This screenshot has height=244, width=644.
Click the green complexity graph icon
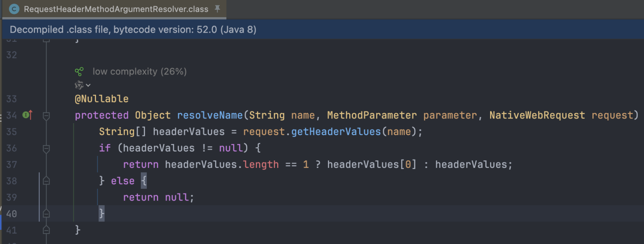(79, 72)
